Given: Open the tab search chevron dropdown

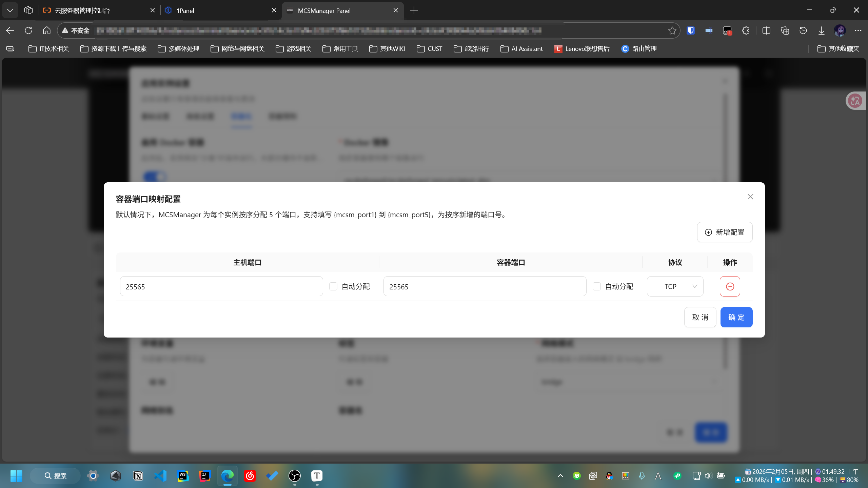Looking at the screenshot, I should click(x=10, y=10).
